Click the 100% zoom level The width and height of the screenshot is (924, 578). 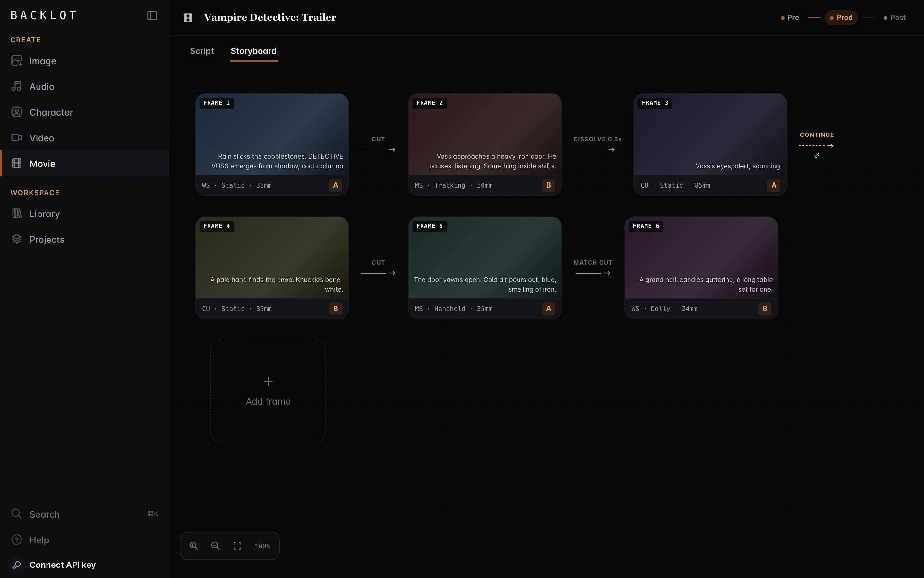tap(262, 546)
